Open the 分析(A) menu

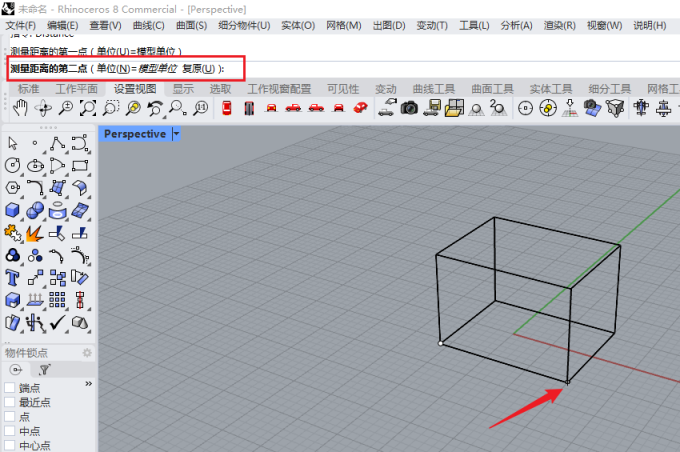tap(517, 26)
